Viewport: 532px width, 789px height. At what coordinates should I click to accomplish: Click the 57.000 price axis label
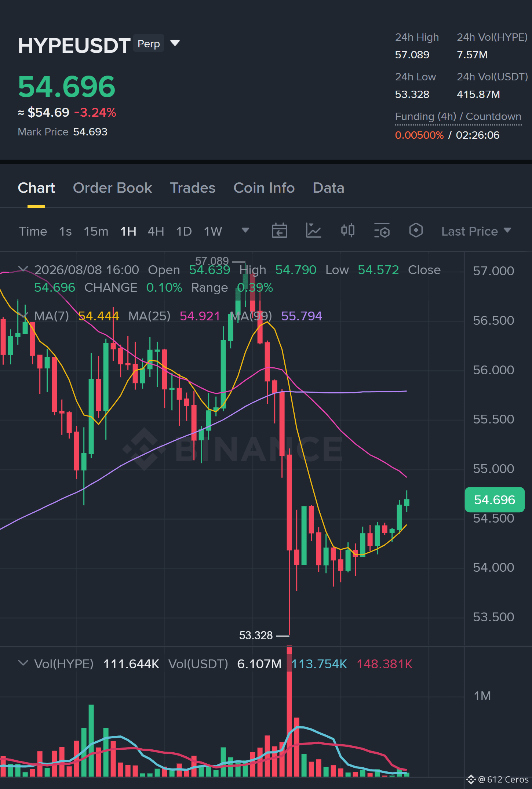(493, 271)
